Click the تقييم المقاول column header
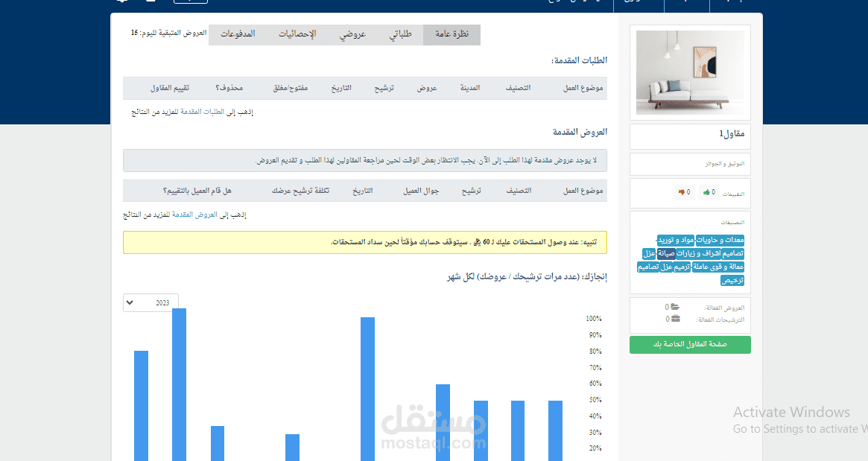 click(170, 88)
